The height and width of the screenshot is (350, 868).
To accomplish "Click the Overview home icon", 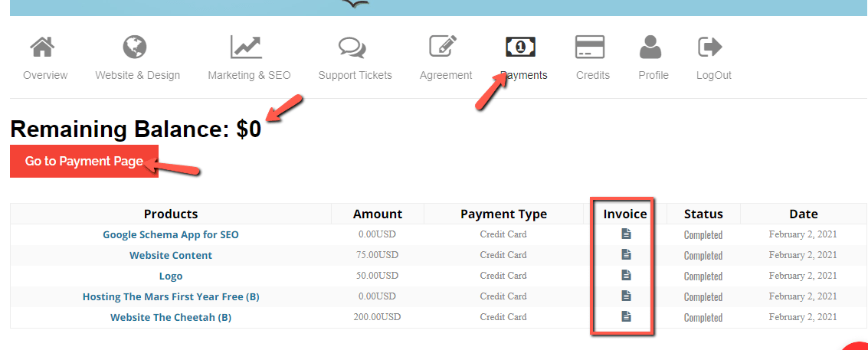I will pyautogui.click(x=44, y=47).
